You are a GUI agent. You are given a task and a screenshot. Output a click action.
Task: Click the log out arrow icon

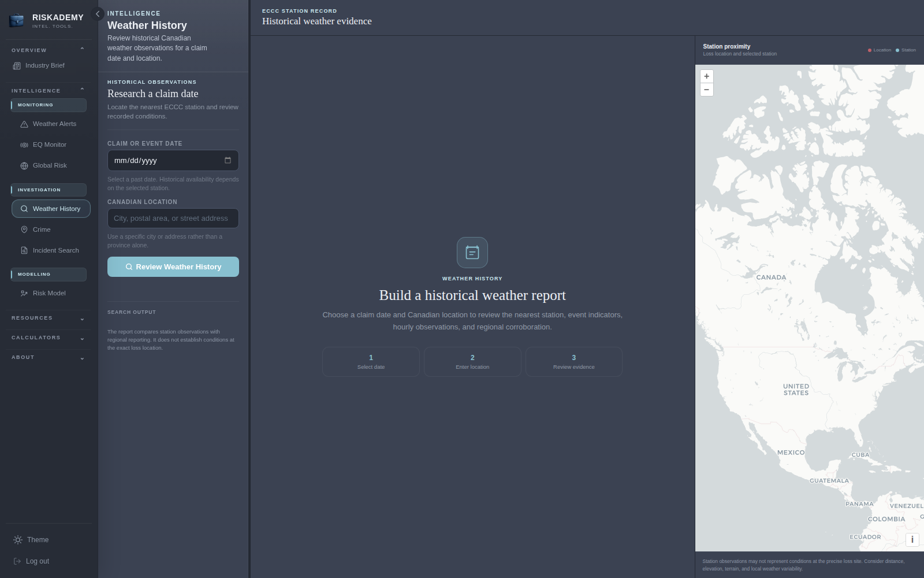point(17,561)
